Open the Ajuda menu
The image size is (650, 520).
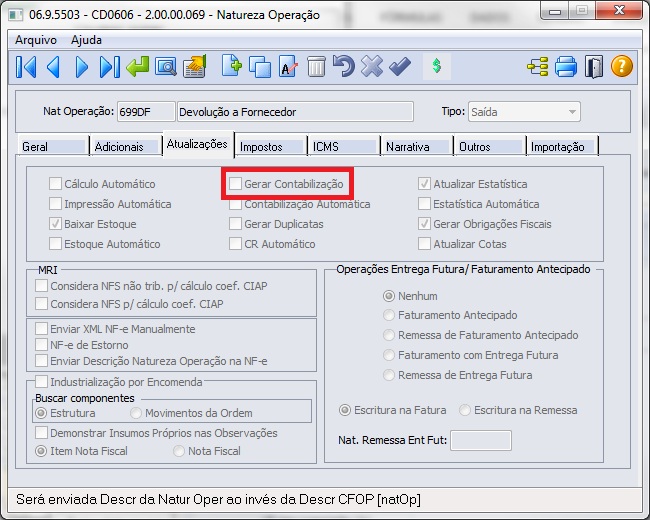pos(86,40)
